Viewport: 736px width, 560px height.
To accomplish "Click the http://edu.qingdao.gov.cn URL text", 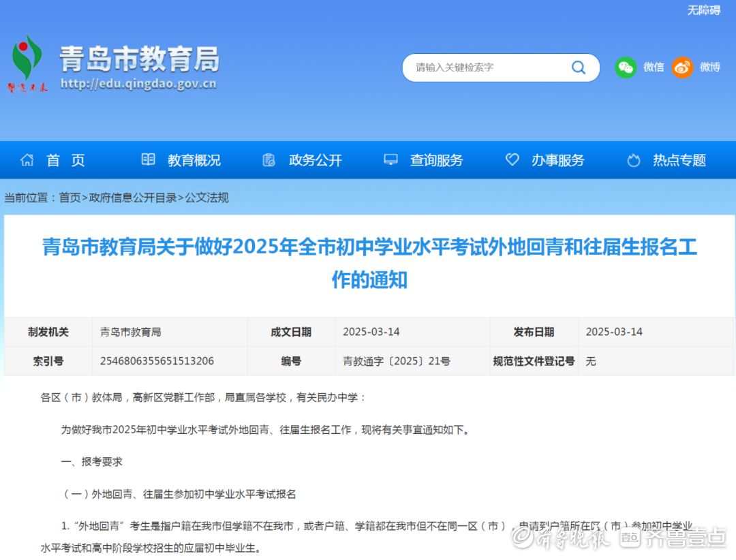I will click(138, 84).
